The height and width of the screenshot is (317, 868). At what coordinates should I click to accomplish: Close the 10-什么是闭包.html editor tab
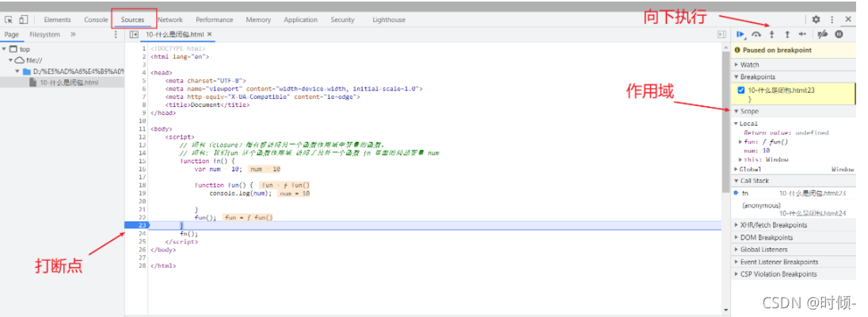pos(209,34)
